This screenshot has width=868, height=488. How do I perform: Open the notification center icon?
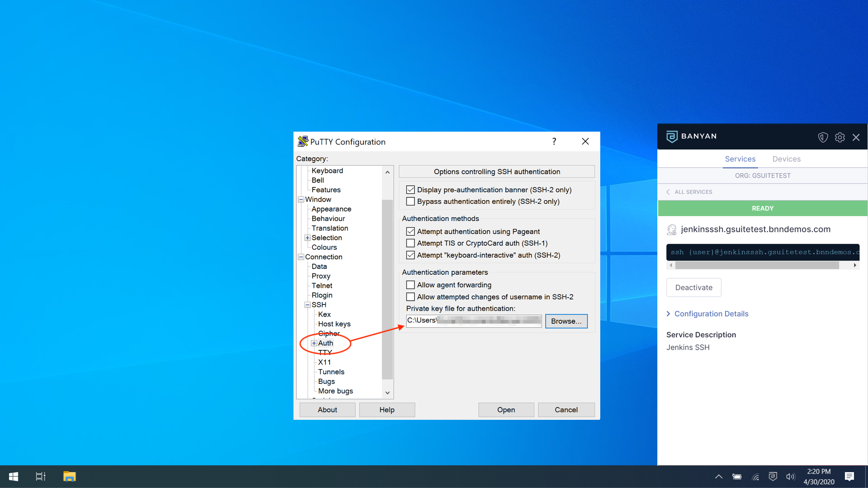click(x=850, y=476)
